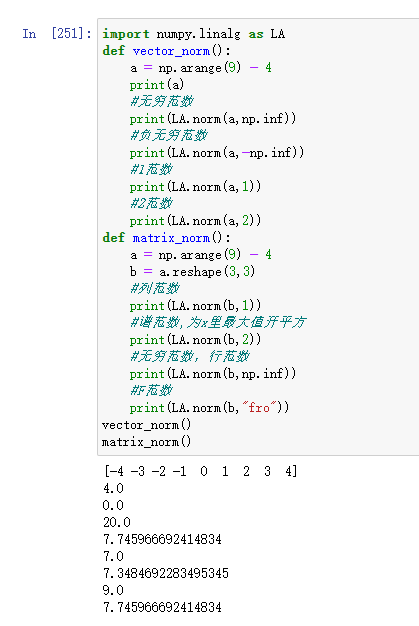Click the output value 9.0

pyautogui.click(x=113, y=590)
